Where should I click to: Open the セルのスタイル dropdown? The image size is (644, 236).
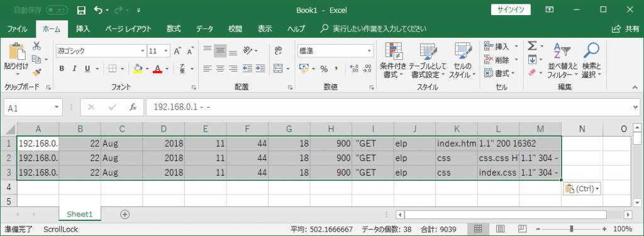pos(462,60)
